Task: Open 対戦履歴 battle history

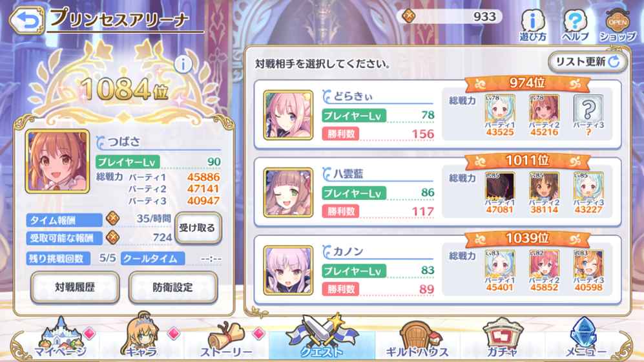Action: [75, 287]
